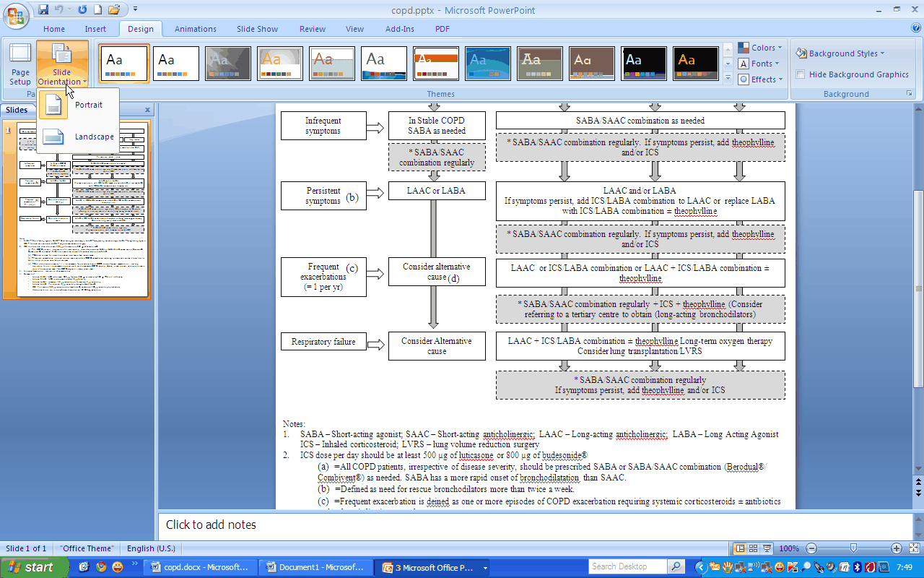Enable Hide Background Graphics checkbox
Image resolution: width=924 pixels, height=578 pixels.
tap(800, 74)
